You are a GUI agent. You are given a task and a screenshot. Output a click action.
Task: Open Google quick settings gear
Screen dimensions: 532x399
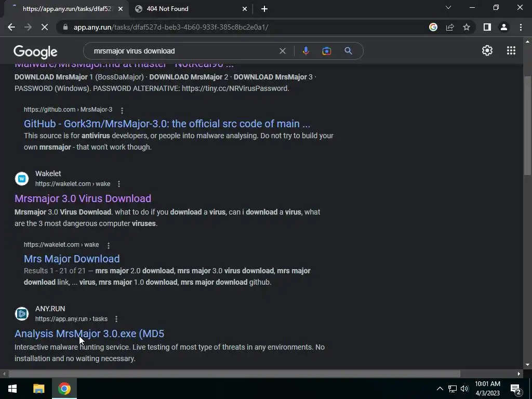(487, 50)
